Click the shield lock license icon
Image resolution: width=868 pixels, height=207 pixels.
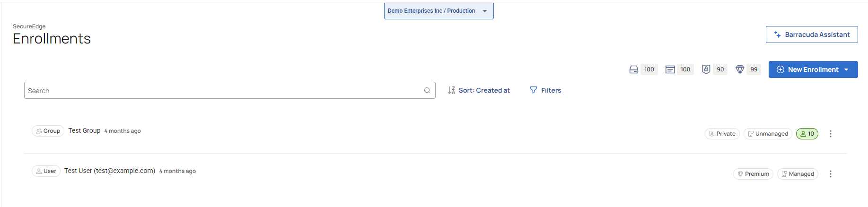click(x=706, y=69)
